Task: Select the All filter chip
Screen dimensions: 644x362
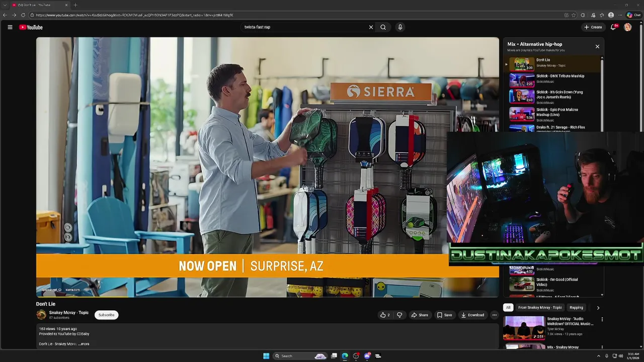Action: [x=508, y=308]
